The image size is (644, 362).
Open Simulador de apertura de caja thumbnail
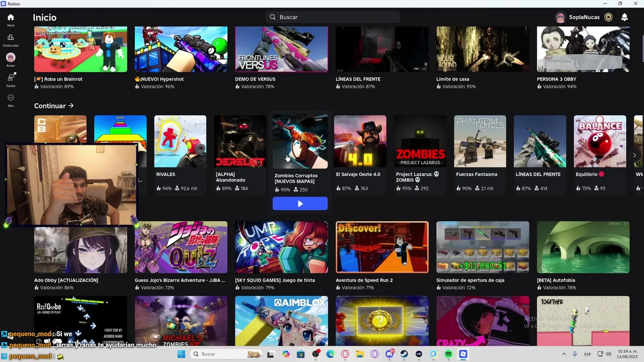[483, 247]
